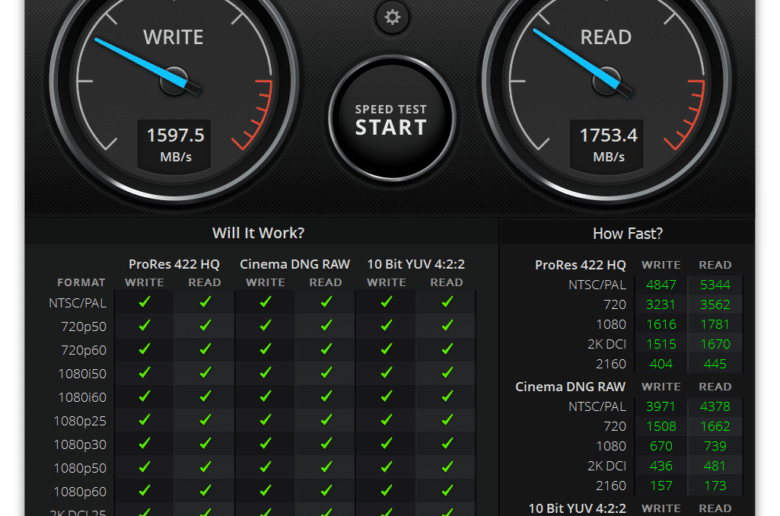Image resolution: width=780 pixels, height=516 pixels.
Task: Click ProRes 1080 write value 1616
Action: click(x=661, y=324)
